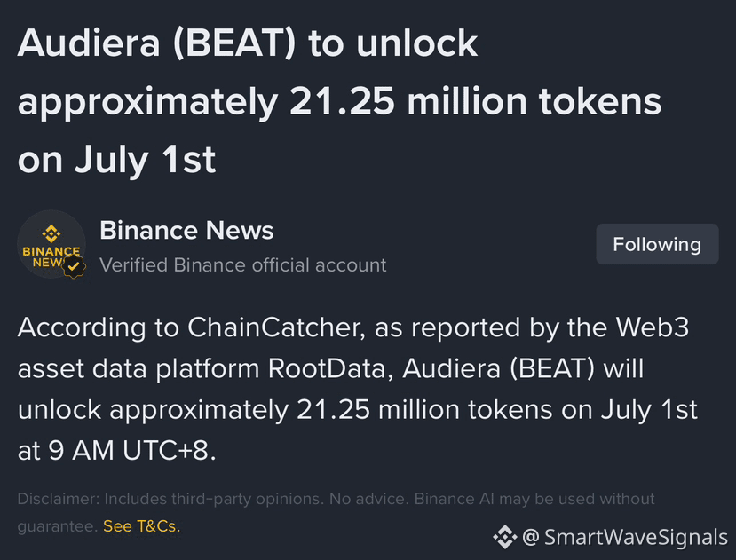Click the 9 AM UTC+8 time text
736x560 pixels.
click(132, 451)
